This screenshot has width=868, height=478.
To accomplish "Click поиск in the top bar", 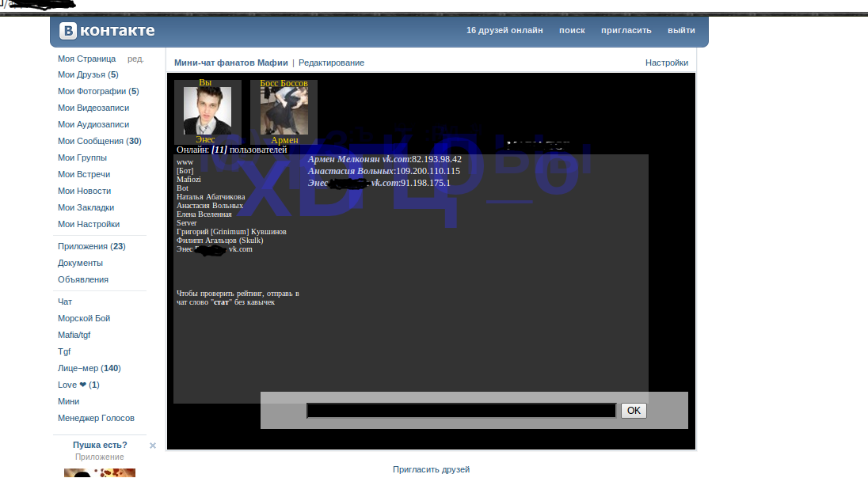I will [x=572, y=31].
